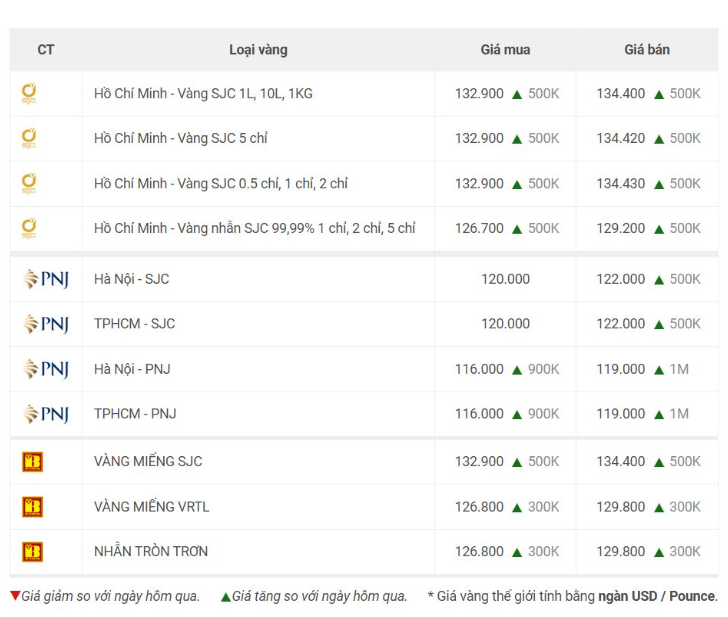Click sell price 119.000 for Hà Nội - PNJ
Screen dimensions: 728x617
click(x=621, y=369)
